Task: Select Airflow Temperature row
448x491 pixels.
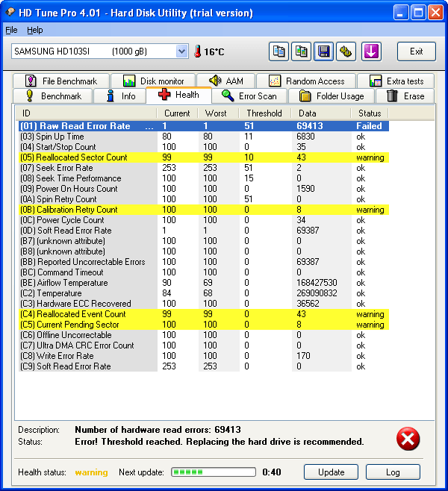Action: [x=204, y=283]
